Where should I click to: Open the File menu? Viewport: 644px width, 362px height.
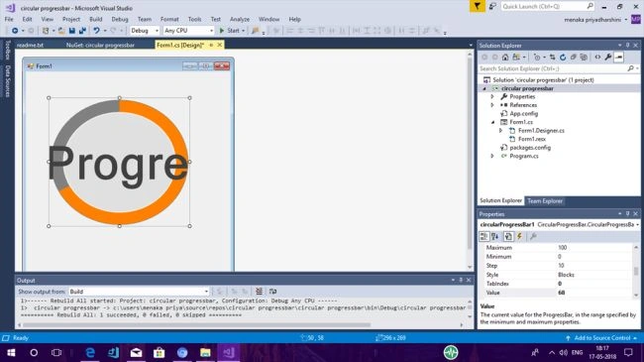pyautogui.click(x=9, y=19)
